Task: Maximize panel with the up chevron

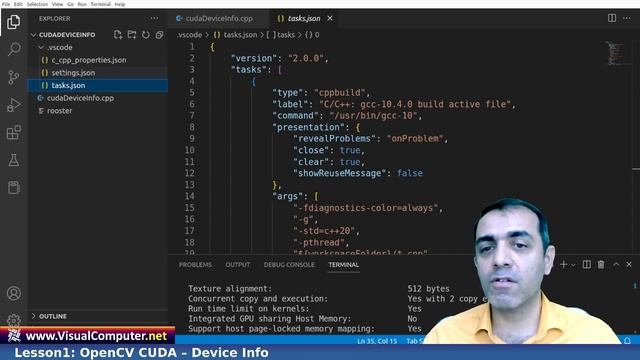Action: click(616, 264)
